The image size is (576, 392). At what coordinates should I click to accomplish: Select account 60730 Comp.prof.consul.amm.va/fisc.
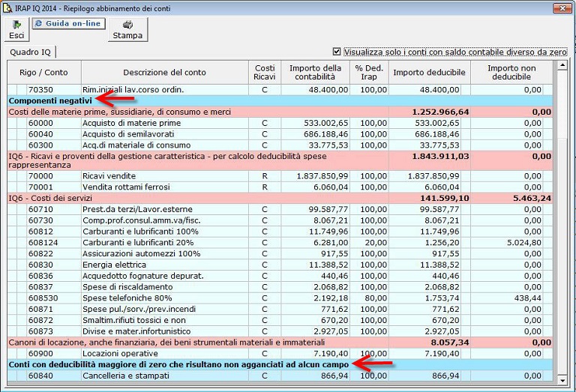[x=280, y=220]
